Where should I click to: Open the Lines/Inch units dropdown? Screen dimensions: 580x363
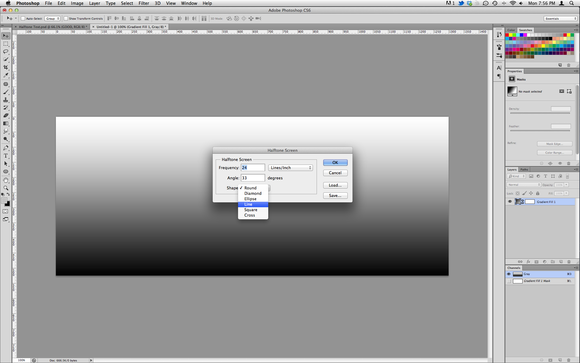[x=290, y=168]
